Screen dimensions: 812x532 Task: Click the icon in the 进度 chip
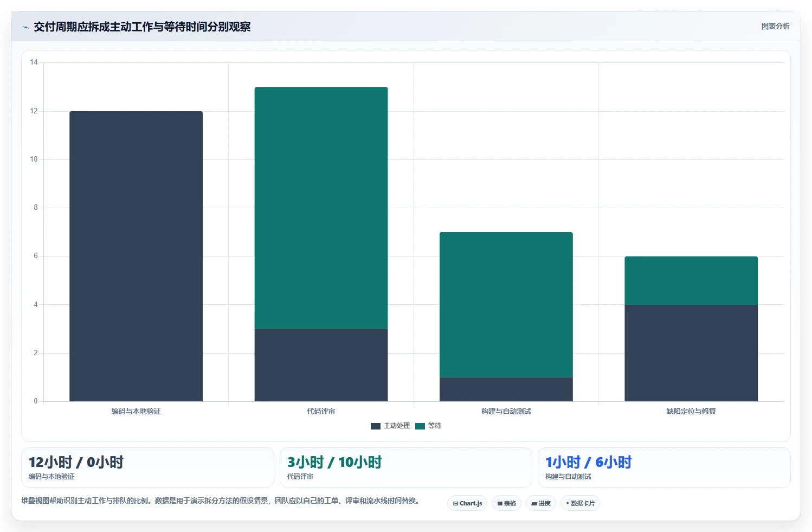[x=534, y=504]
